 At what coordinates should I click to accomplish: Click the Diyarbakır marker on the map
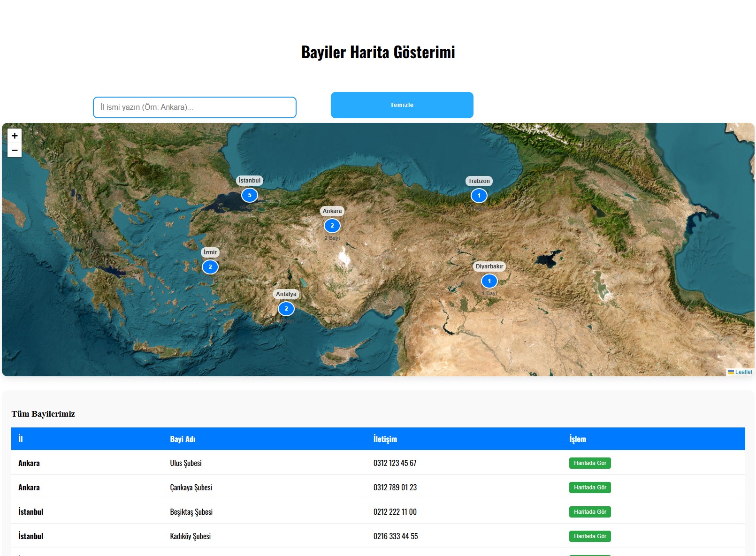(489, 281)
